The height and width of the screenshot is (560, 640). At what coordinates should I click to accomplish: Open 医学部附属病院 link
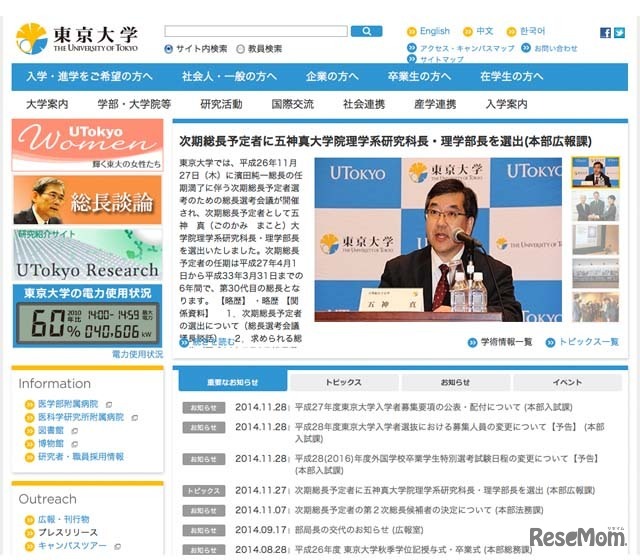tap(68, 404)
